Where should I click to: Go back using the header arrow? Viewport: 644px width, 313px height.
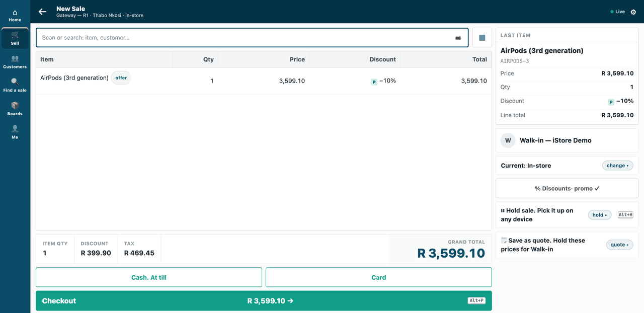[43, 12]
